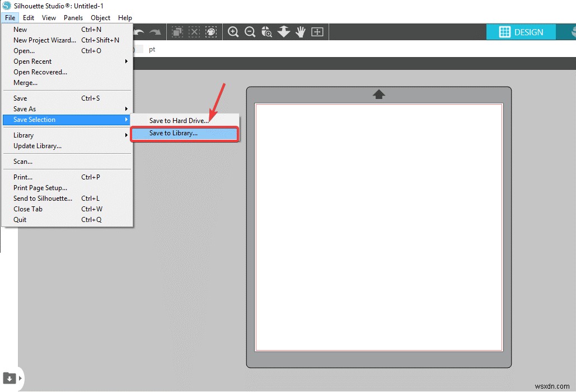Expand the arrow next to the bottom-left folder icon
The width and height of the screenshot is (576, 392).
click(20, 377)
